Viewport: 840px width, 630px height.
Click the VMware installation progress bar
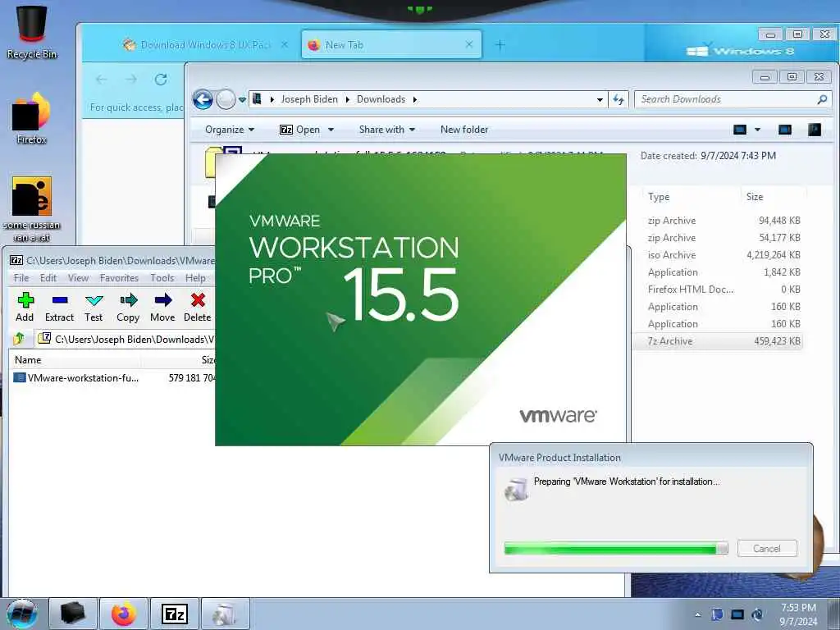[616, 548]
